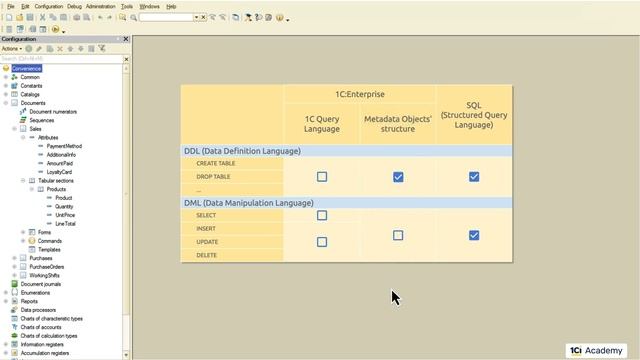Toggle DML checkbox under Metadata Objects' structure

398,235
